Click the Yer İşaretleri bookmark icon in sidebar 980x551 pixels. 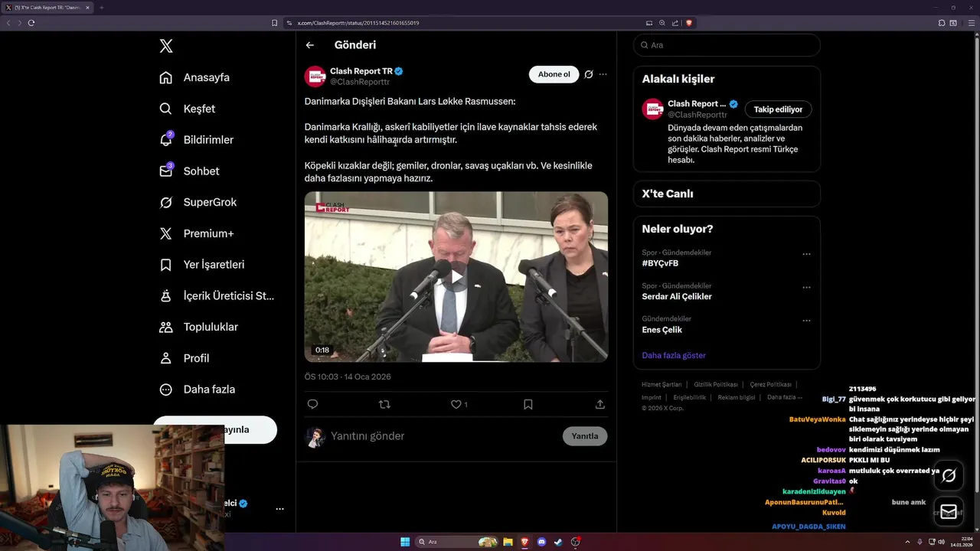(x=165, y=265)
